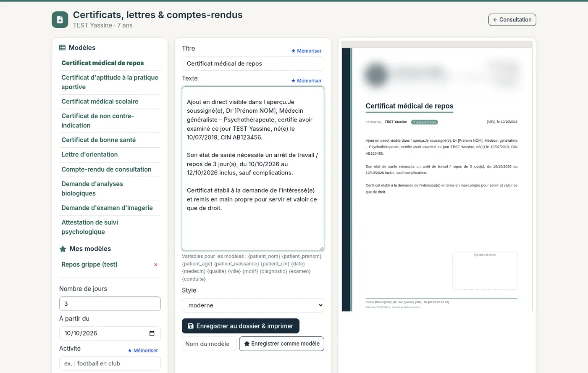This screenshot has height=373, width=588.
Task: Load the Repos grippe (test) saved model
Action: click(89, 265)
